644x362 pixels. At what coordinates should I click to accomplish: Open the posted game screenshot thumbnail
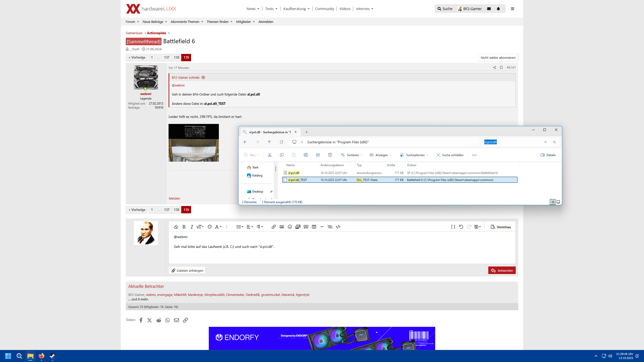[x=193, y=143]
